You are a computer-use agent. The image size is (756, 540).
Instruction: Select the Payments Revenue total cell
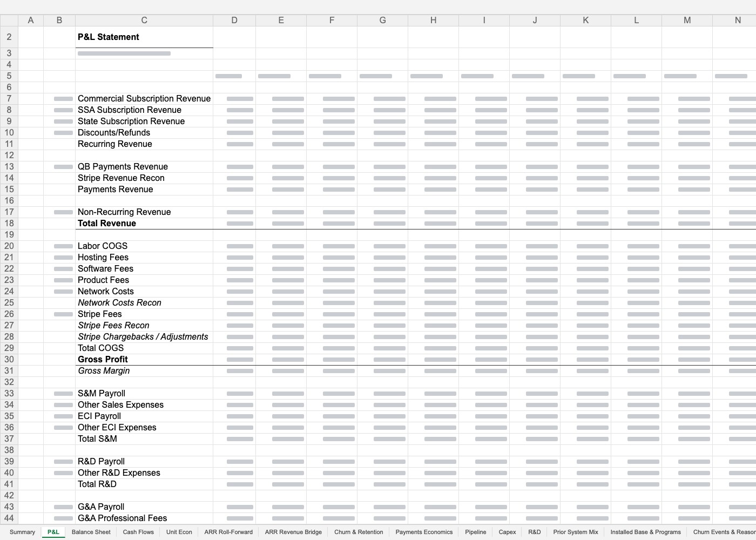coord(144,190)
